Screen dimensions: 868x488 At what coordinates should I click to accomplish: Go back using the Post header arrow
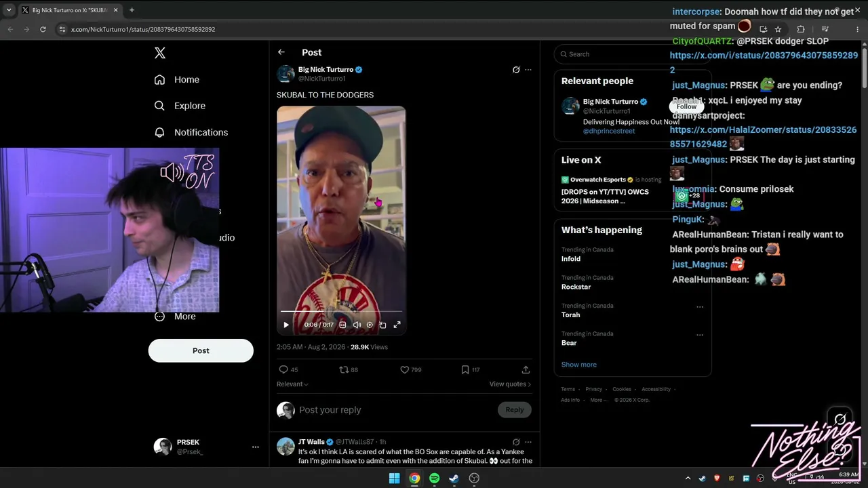tap(281, 52)
